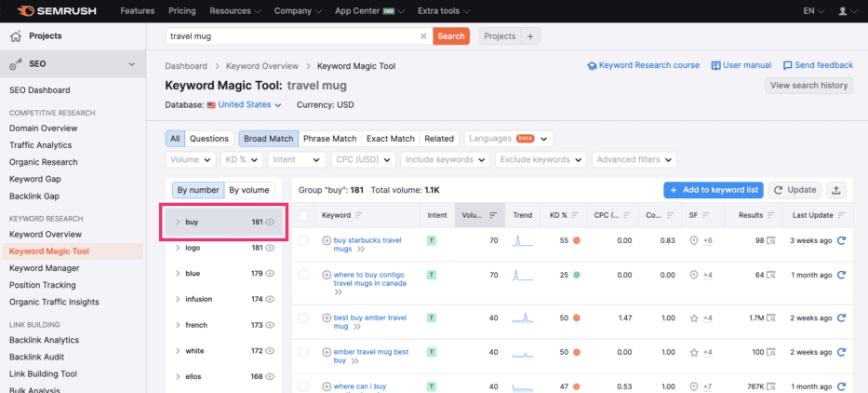View SERP for row with 98 results

click(770, 240)
